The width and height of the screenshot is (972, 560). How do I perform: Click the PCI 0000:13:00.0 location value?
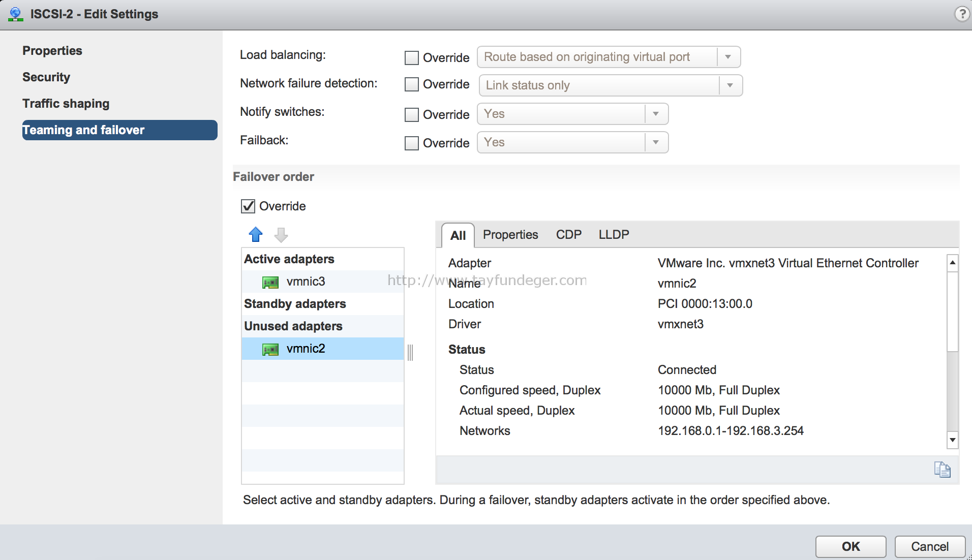[705, 304]
